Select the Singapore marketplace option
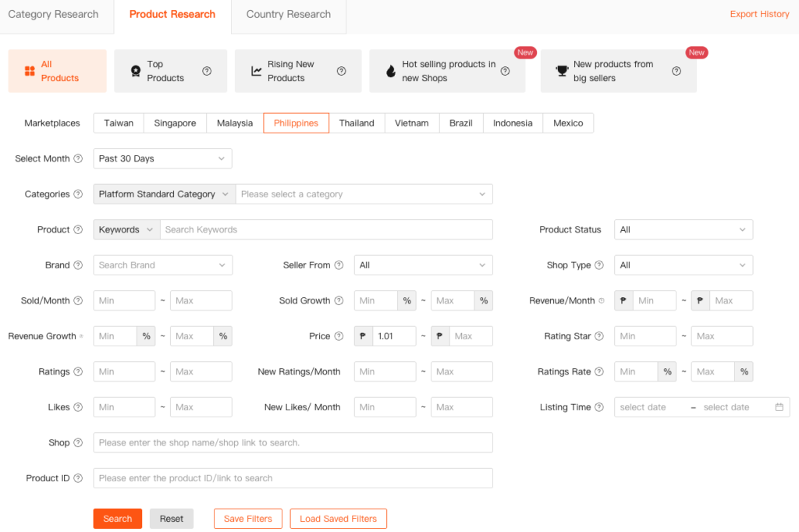The image size is (799, 532). pyautogui.click(x=175, y=123)
